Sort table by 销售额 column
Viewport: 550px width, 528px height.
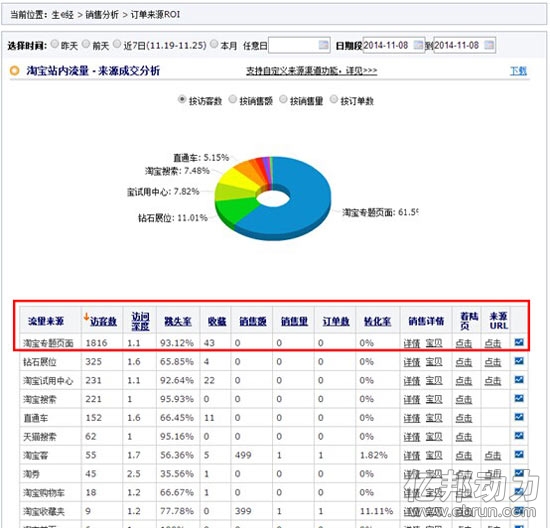[x=253, y=321]
